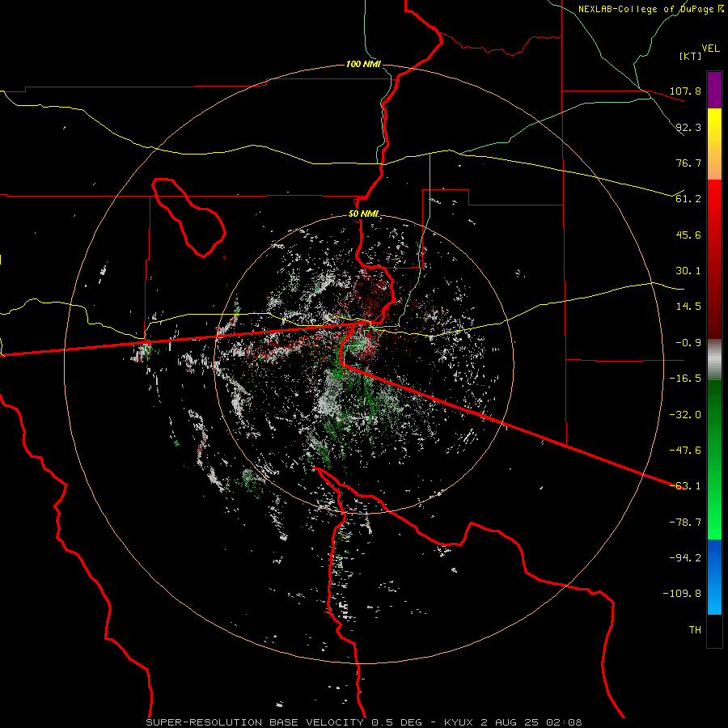This screenshot has height=728, width=728.
Task: Pick the black TH swatch below the color bar
Action: (x=714, y=630)
